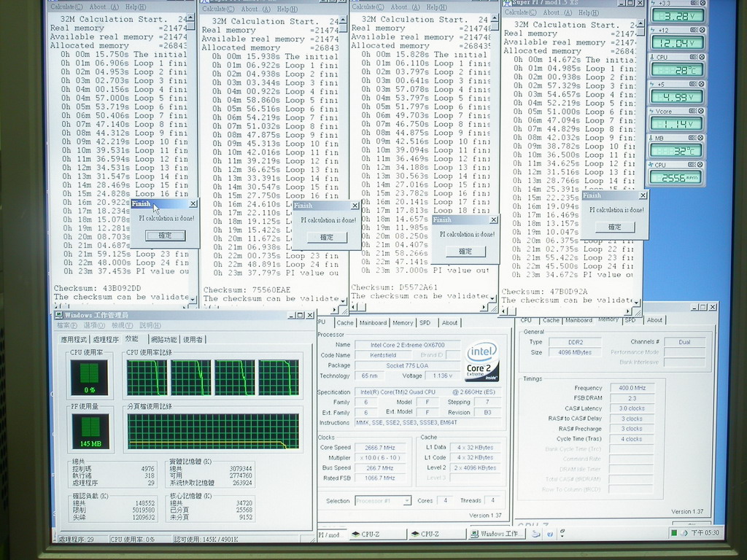Click the fan icon on the CPU RPM gadget

[651, 165]
